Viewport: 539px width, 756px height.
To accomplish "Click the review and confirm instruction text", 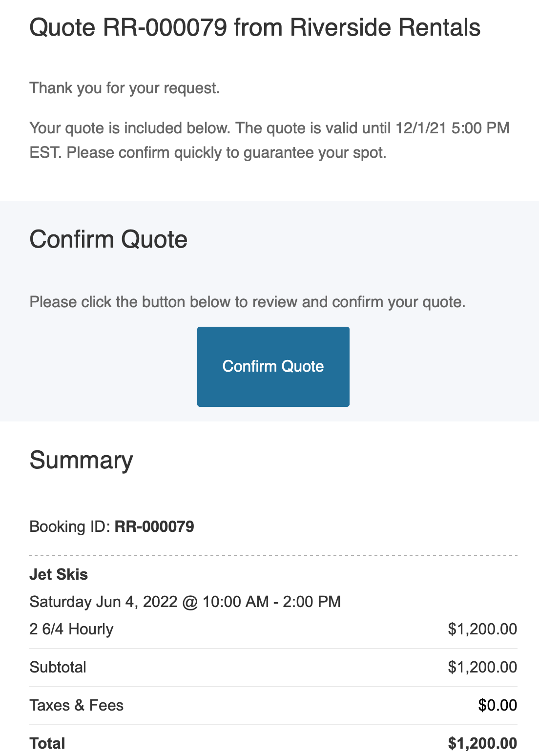I will point(248,302).
